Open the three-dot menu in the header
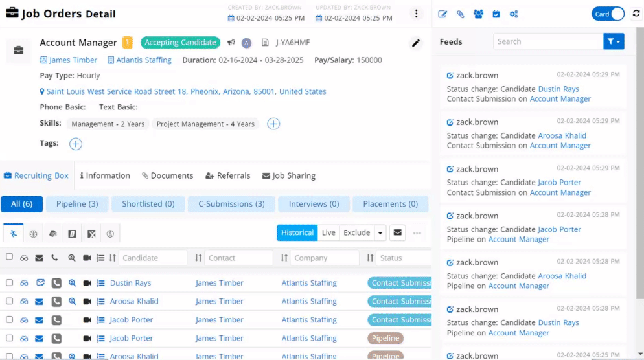644x360 pixels. tap(416, 14)
